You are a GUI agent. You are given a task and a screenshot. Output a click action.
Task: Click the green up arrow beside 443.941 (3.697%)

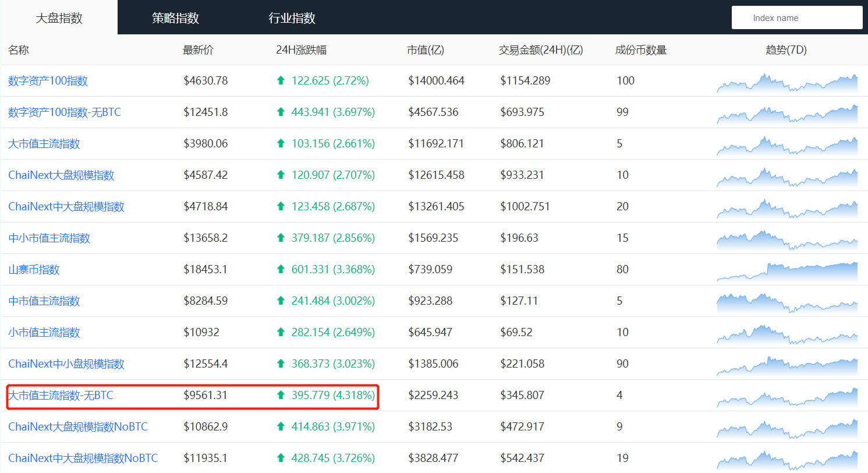[281, 112]
